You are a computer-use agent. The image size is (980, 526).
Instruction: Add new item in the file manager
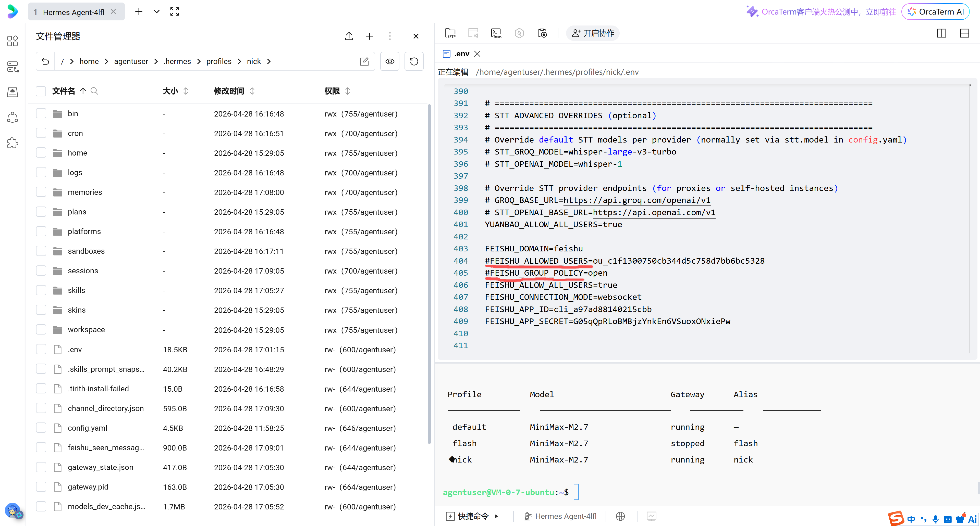pyautogui.click(x=369, y=36)
